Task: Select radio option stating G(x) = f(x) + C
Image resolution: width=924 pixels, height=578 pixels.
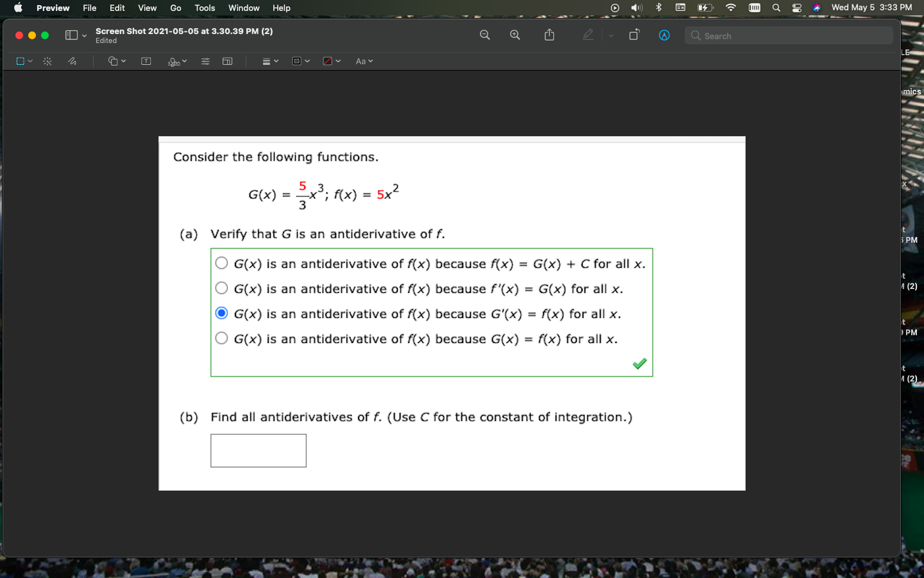Action: point(221,263)
